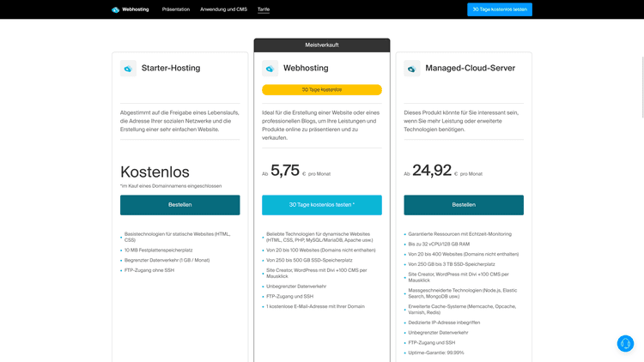Click the 24,92 € price text
The image size is (644, 362).
tap(435, 171)
